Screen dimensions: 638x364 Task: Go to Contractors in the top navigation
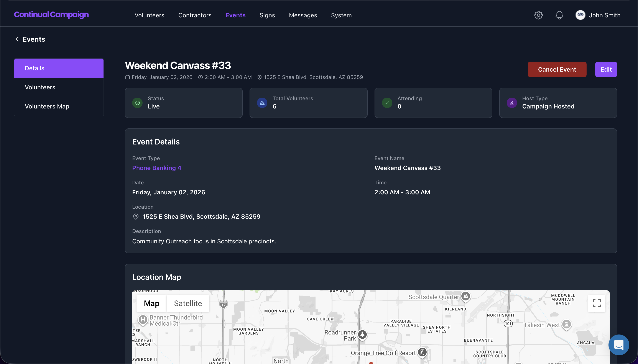tap(195, 15)
